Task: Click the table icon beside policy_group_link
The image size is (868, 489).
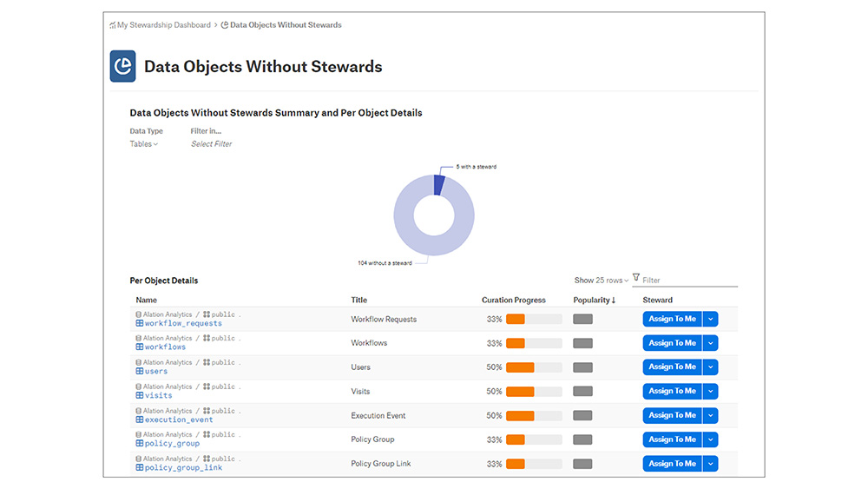Action: (x=140, y=468)
